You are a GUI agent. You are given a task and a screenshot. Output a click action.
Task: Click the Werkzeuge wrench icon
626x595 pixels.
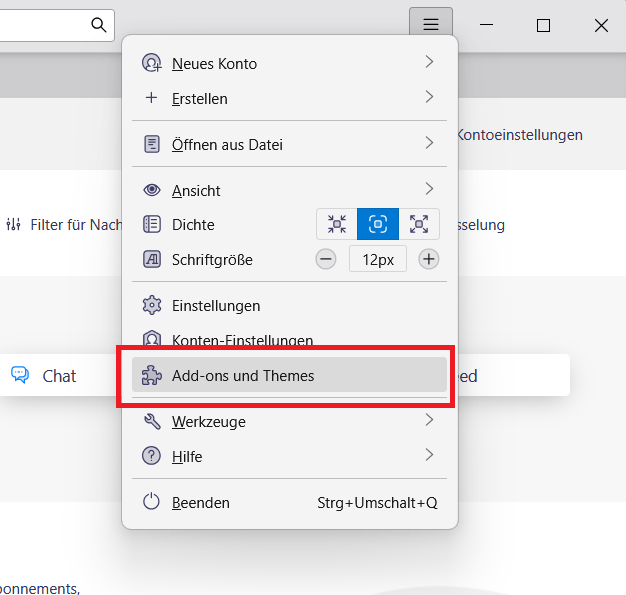pos(152,421)
